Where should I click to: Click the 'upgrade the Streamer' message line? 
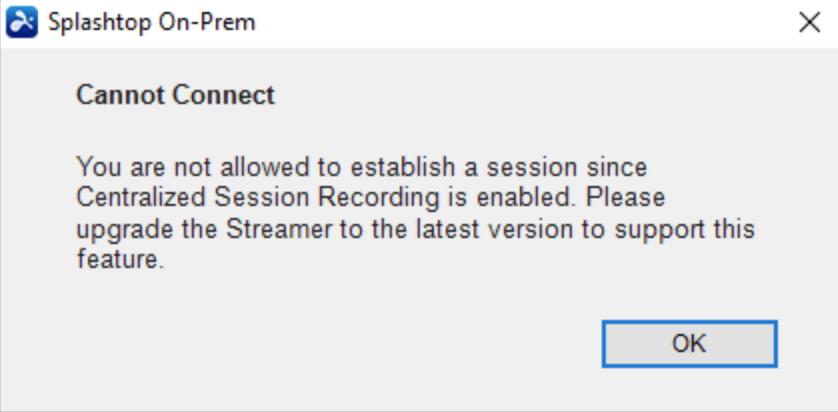tap(415, 230)
